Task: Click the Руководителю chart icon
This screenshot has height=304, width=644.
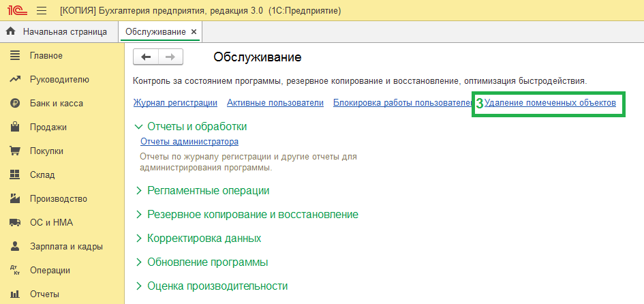Action: coord(15,79)
